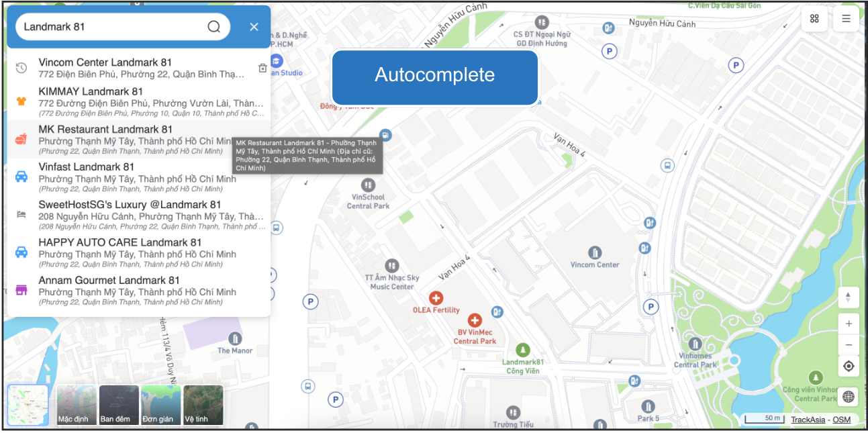Viewport: 868px width, 433px height.
Task: Click the Vincom Center building marker
Action: coord(595,252)
